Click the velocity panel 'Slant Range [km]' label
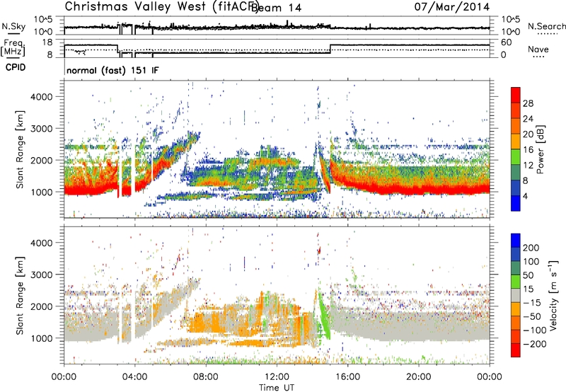 coord(20,296)
